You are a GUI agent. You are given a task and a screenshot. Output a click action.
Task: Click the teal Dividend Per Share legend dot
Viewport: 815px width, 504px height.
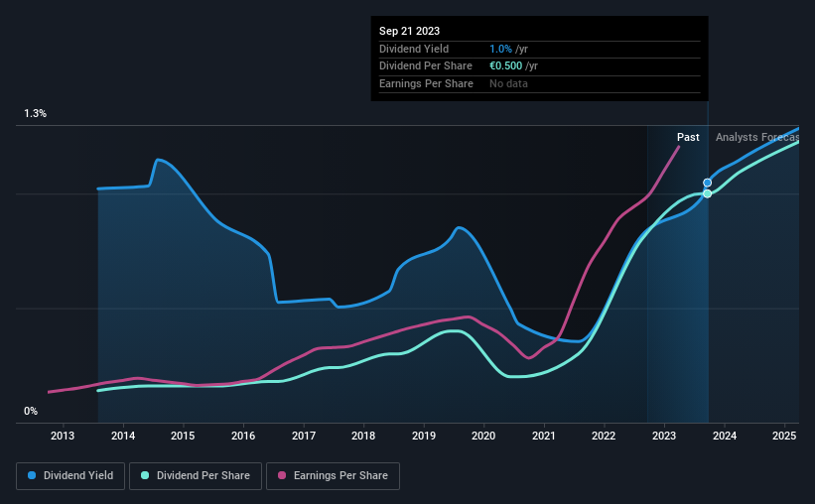pyautogui.click(x=145, y=475)
